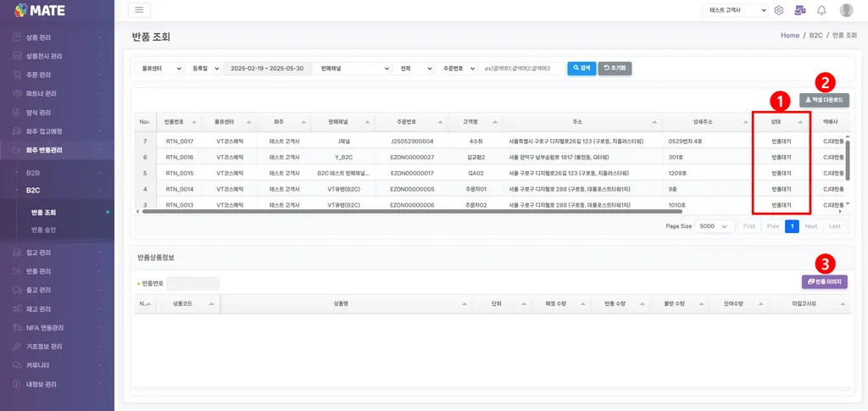Expand the 상품 관리 sidebar menu

57,37
